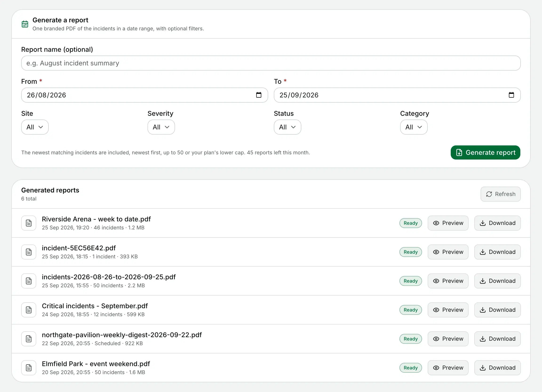542x392 pixels.
Task: Download incident-5EC56E42.pdf report
Action: (498, 252)
